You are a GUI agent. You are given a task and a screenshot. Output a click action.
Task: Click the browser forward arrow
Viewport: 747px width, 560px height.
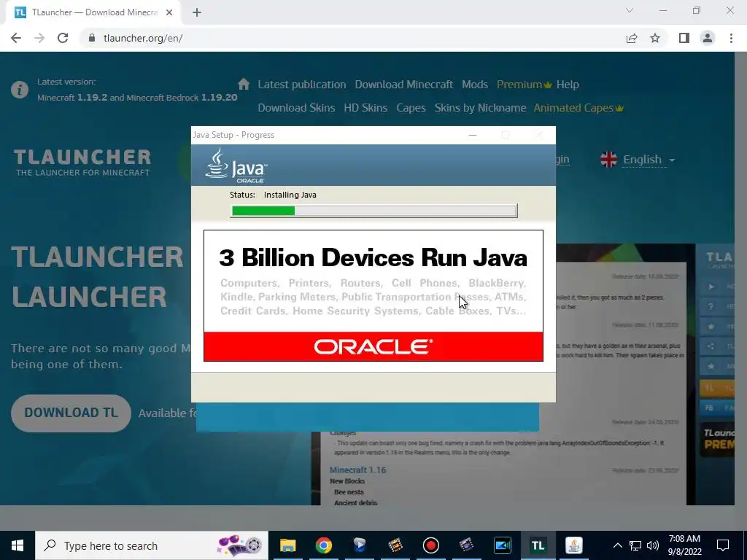(39, 38)
